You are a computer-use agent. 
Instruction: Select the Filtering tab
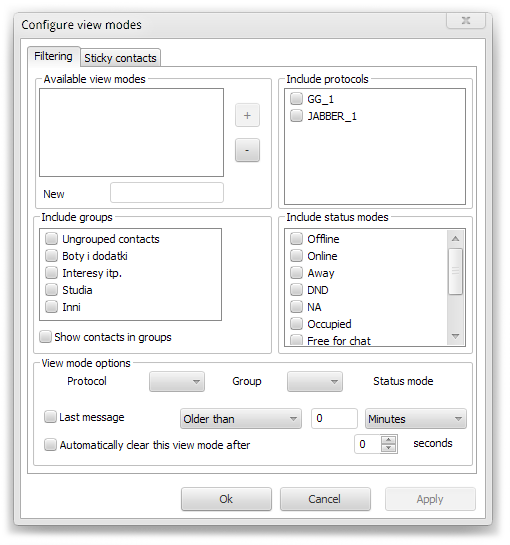pyautogui.click(x=54, y=56)
